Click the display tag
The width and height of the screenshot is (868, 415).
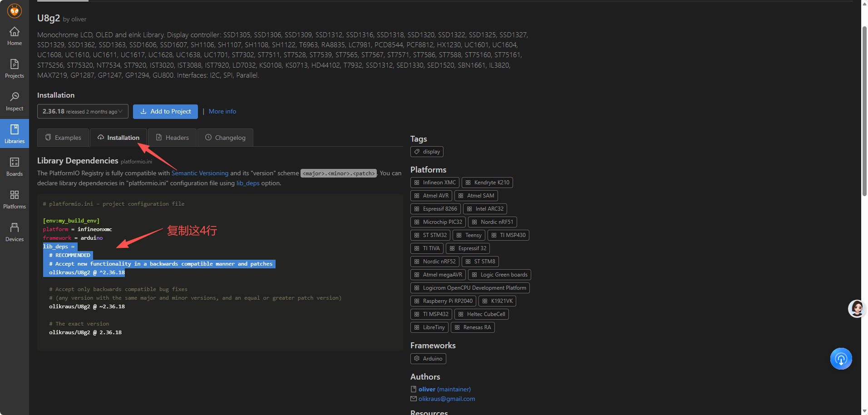(x=427, y=152)
